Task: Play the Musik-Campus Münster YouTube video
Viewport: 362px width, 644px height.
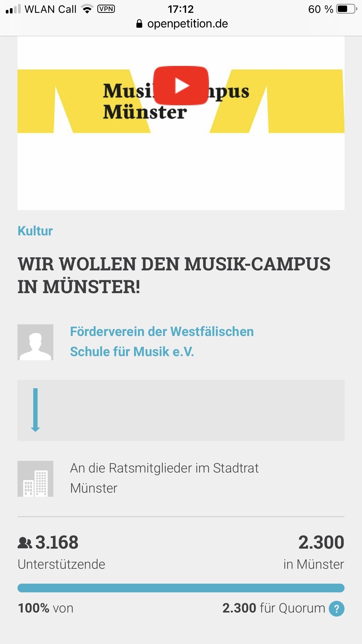Action: pos(181,85)
